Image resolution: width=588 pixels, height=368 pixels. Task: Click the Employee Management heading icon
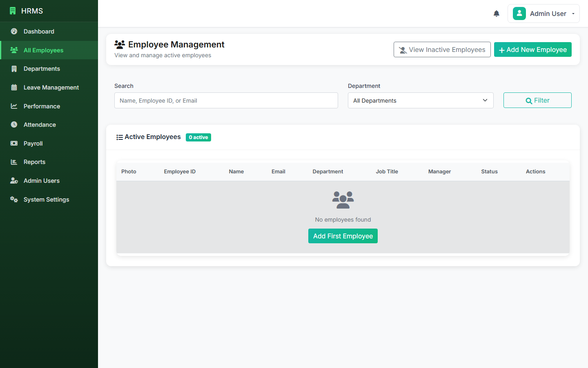[x=120, y=44]
